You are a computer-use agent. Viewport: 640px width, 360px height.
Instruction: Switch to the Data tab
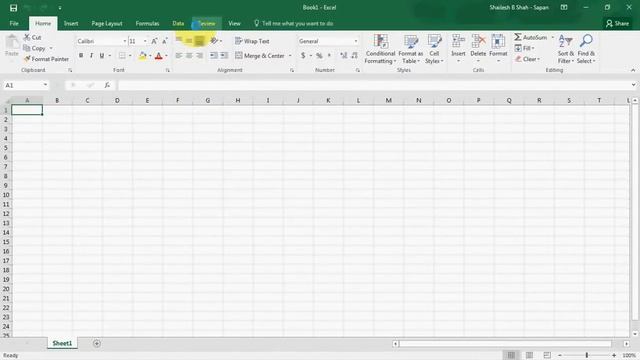point(178,24)
